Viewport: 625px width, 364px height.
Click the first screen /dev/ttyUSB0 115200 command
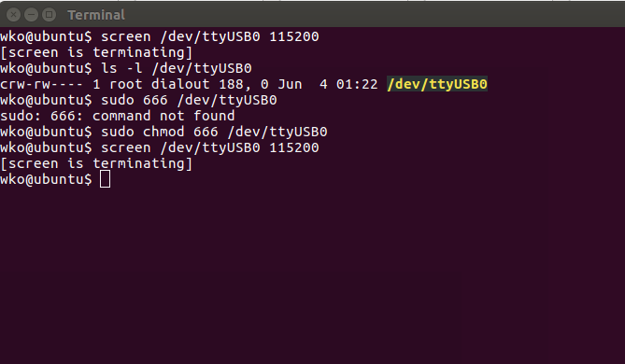coord(209,36)
